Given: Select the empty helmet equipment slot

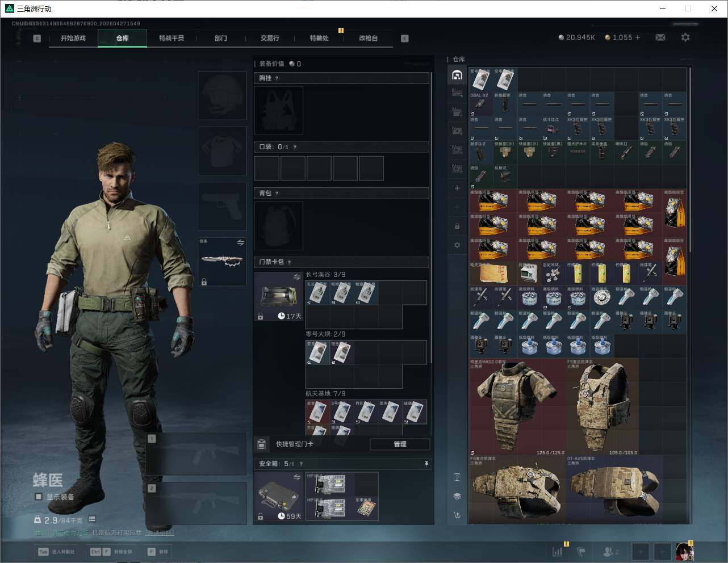Looking at the screenshot, I should 222,95.
